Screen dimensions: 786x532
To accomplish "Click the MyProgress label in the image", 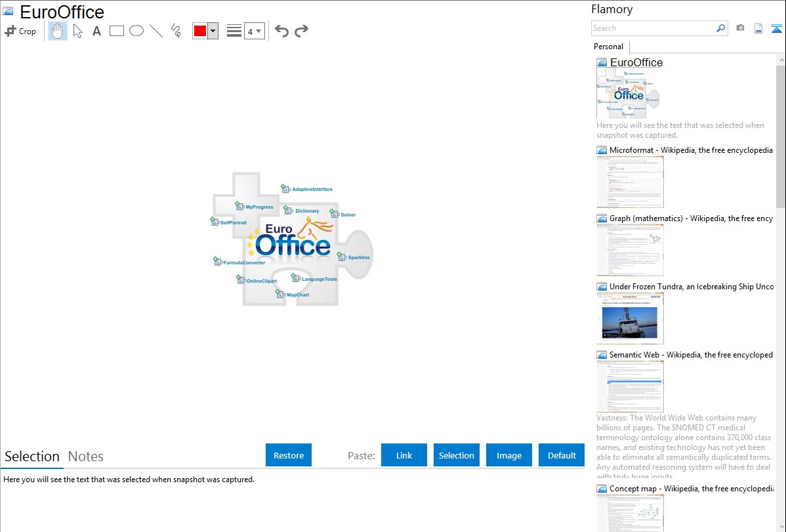I will [x=259, y=207].
